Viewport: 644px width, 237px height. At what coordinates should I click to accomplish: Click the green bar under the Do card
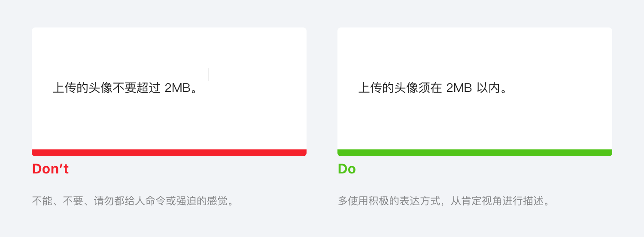474,153
